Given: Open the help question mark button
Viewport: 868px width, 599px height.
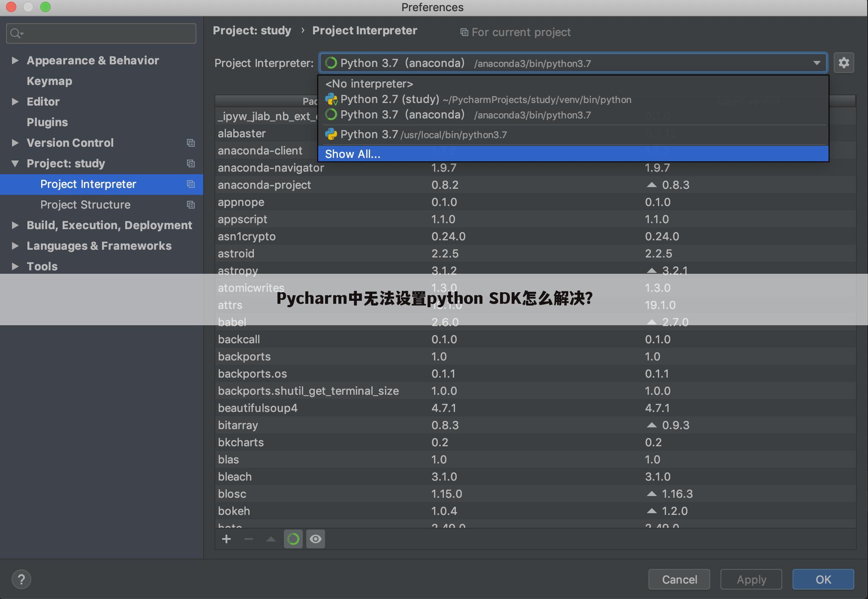Looking at the screenshot, I should (x=21, y=579).
